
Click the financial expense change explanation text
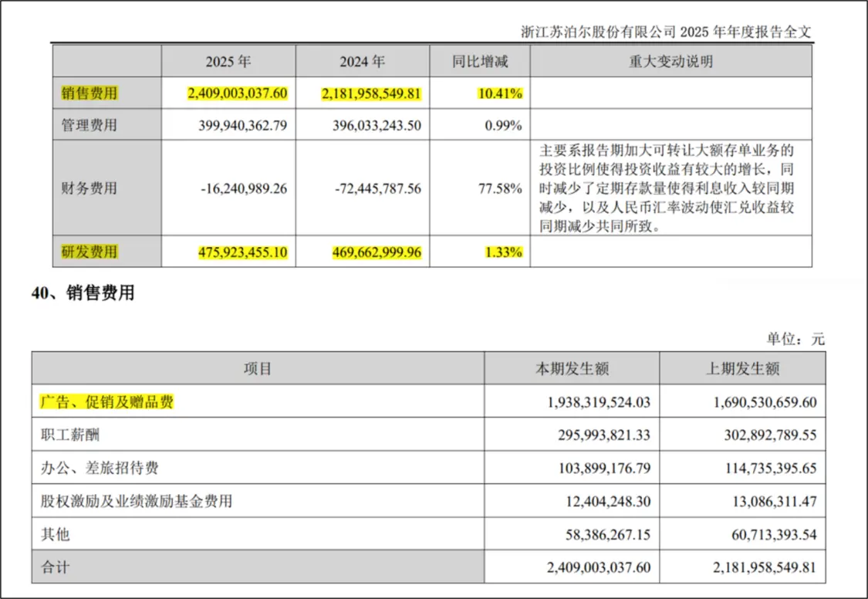tap(667, 188)
